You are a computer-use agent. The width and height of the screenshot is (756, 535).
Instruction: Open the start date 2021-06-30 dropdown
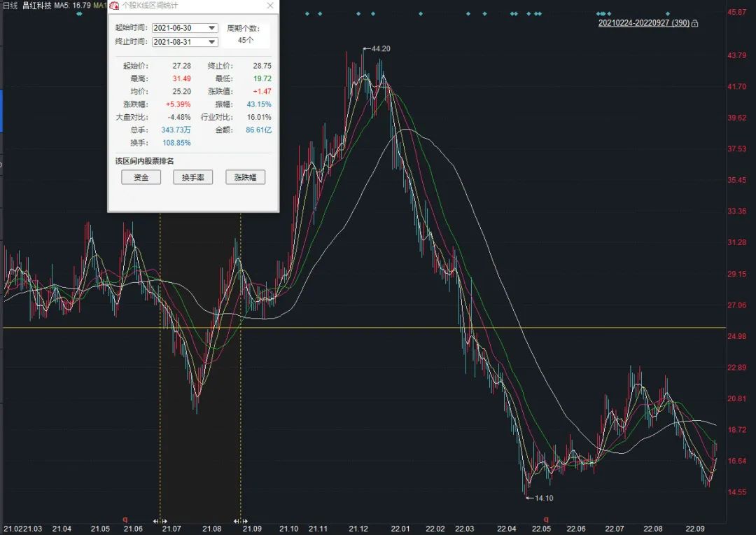point(211,28)
